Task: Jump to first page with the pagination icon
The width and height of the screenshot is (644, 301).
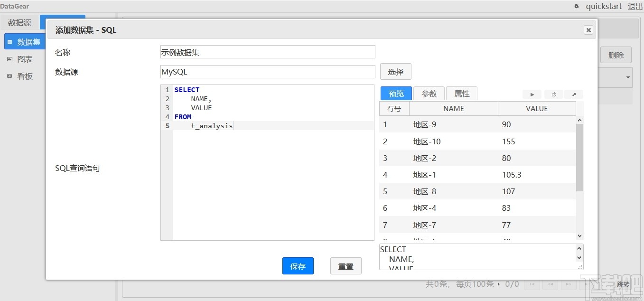Action: click(x=532, y=284)
